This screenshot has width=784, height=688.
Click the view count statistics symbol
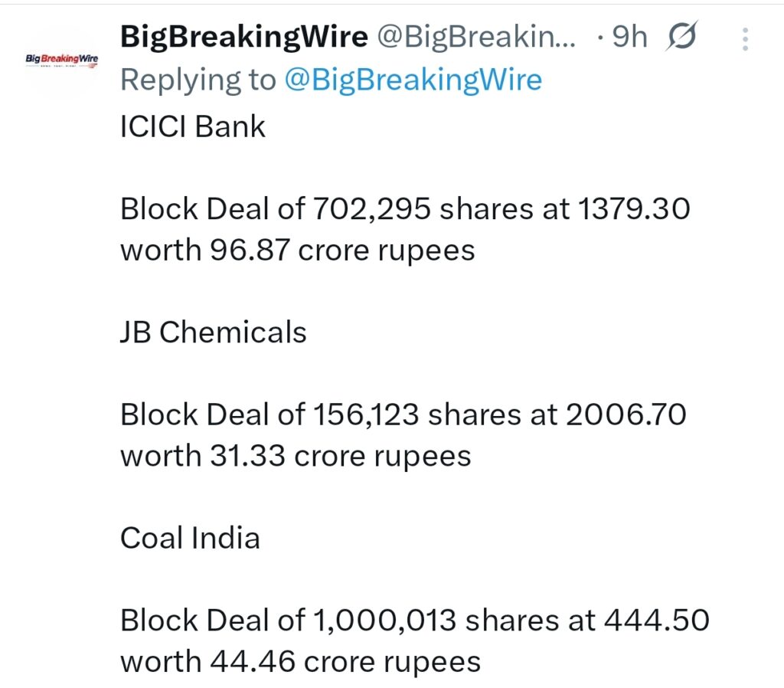point(680,36)
